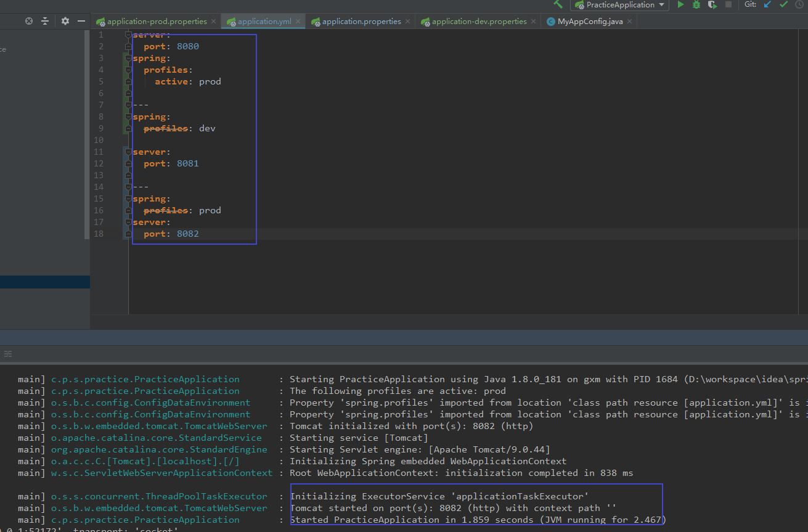Screen dimensions: 808x532
Task: Close the application-dev.properties tab
Action: click(x=533, y=21)
